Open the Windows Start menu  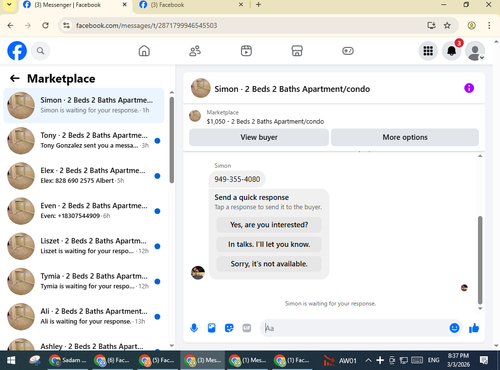[11, 360]
